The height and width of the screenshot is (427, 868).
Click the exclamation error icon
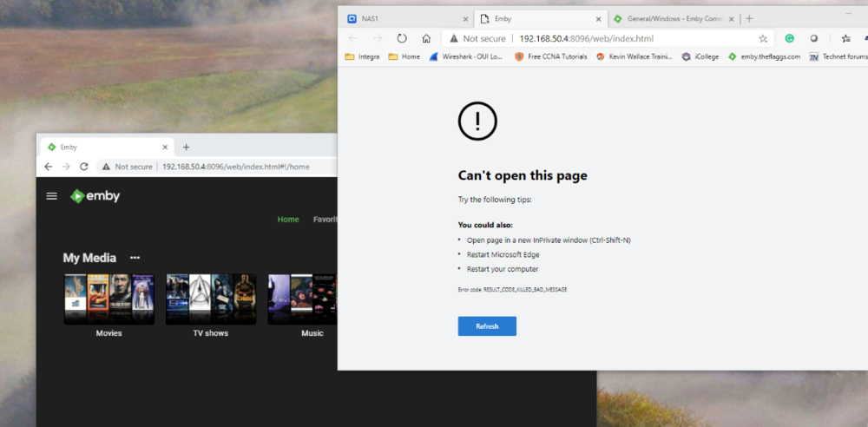(477, 121)
